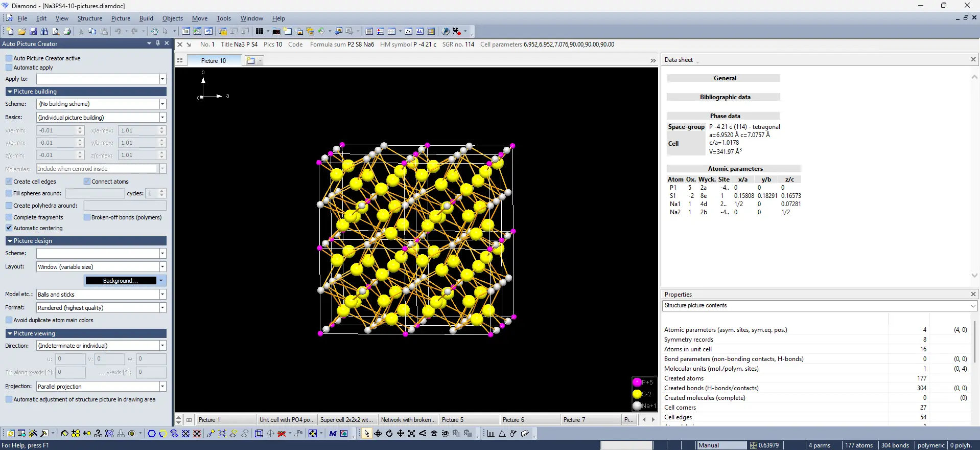This screenshot has width=980, height=450.
Task: Click the yellow four-atom cluster icon
Action: 76,433
